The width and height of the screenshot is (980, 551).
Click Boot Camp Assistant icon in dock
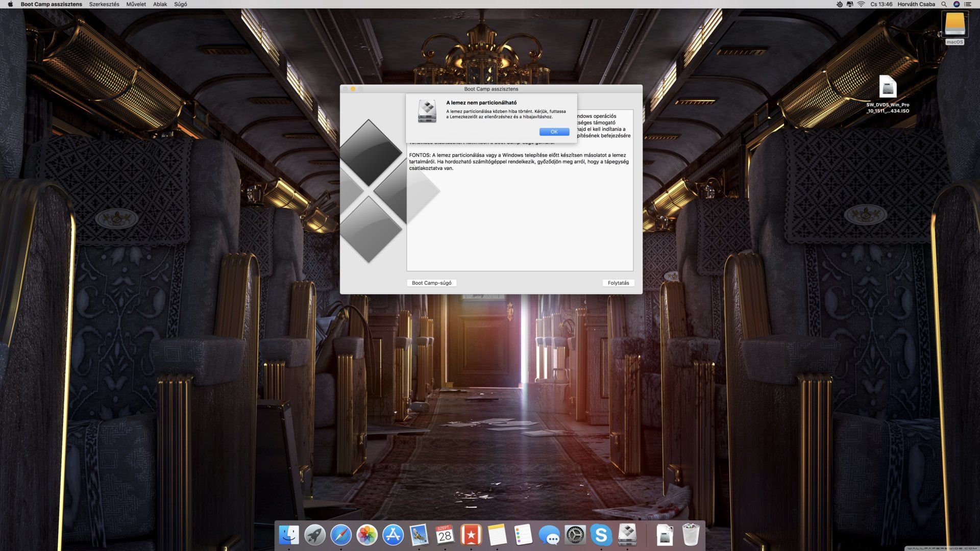[x=627, y=535]
